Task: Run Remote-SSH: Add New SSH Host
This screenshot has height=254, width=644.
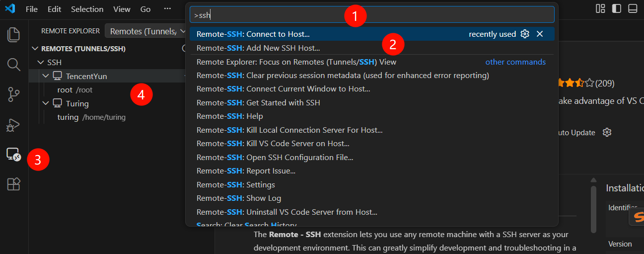Action: click(372, 48)
